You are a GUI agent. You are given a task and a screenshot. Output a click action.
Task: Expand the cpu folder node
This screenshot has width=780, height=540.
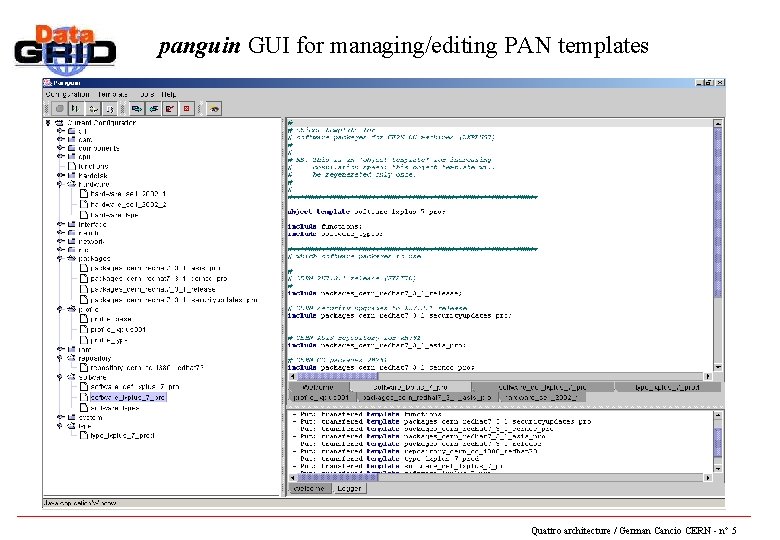point(60,156)
